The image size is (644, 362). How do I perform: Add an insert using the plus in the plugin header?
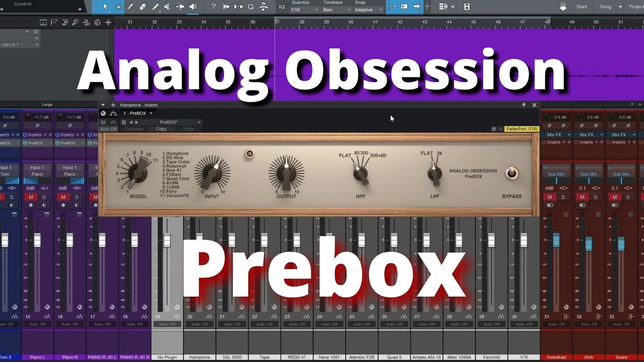click(x=113, y=105)
